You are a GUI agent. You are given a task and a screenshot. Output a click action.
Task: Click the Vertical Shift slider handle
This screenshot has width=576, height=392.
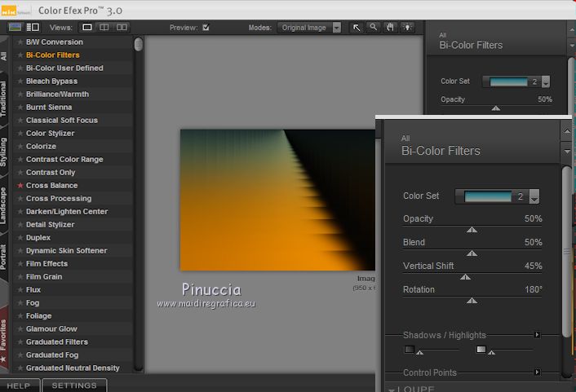pos(465,277)
